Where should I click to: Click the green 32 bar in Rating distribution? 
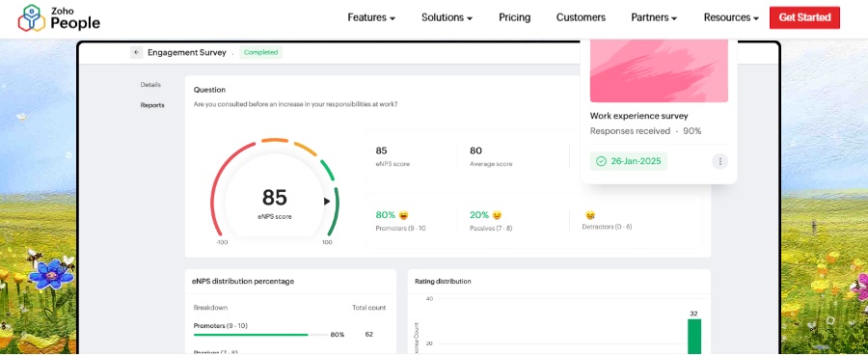(x=694, y=337)
